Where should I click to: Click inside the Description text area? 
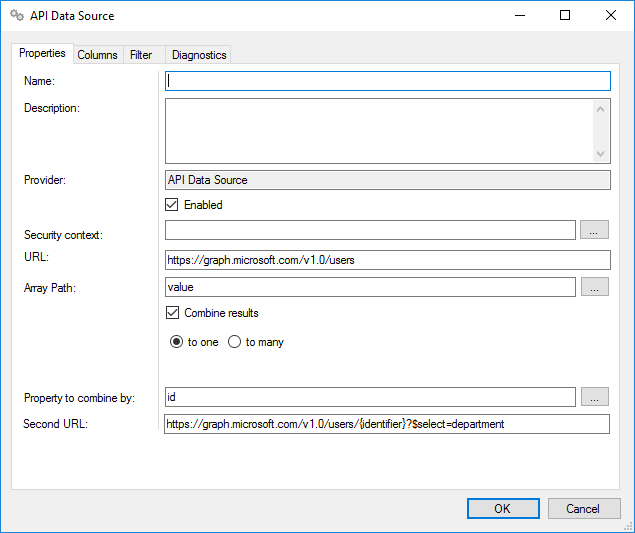[x=378, y=130]
